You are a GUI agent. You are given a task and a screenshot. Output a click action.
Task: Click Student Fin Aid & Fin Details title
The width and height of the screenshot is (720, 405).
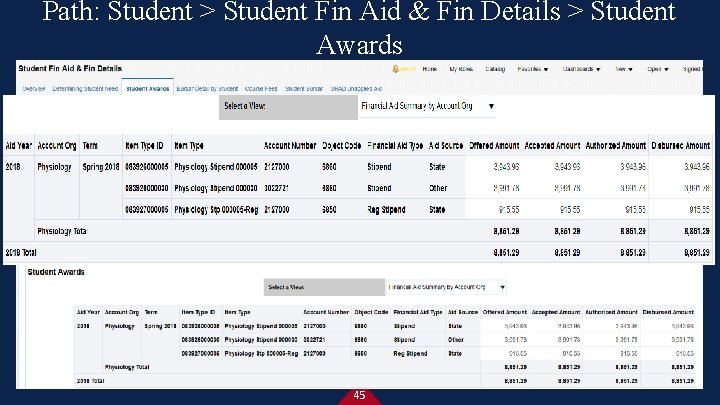(x=70, y=68)
